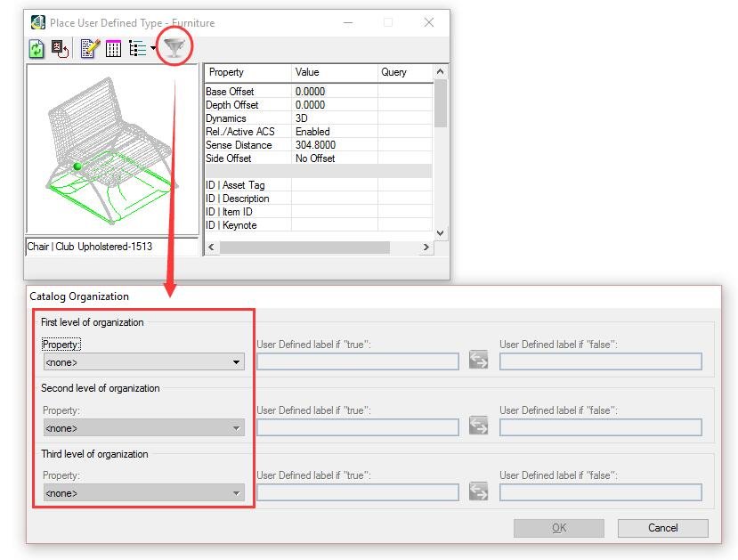Click third level 'true' label field
The height and width of the screenshot is (560, 738).
click(358, 492)
